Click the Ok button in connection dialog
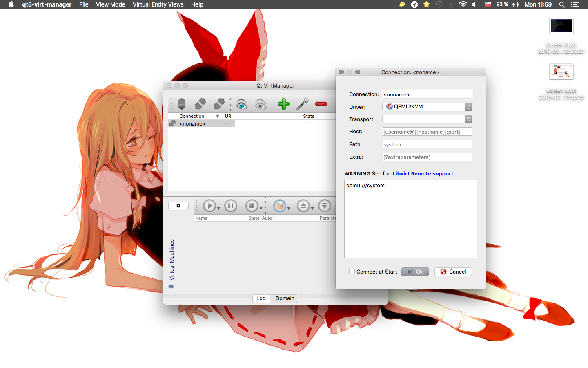Viewport: 588px width, 368px height. coord(415,272)
